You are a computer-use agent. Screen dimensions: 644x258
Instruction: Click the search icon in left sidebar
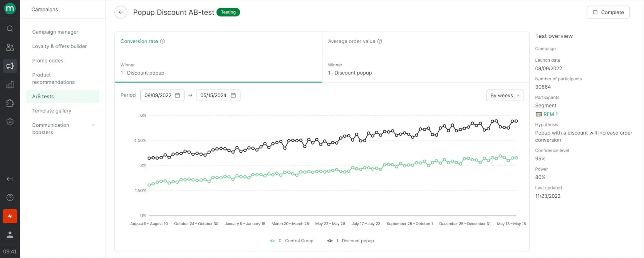coord(10,29)
